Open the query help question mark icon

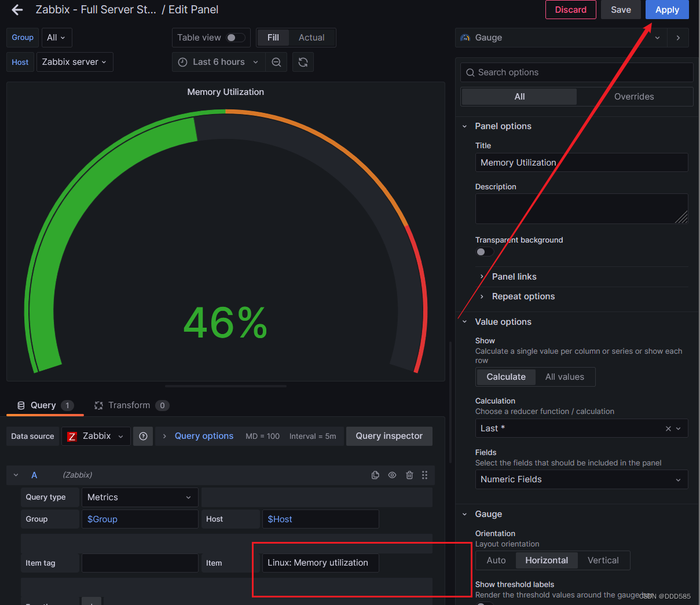point(143,437)
